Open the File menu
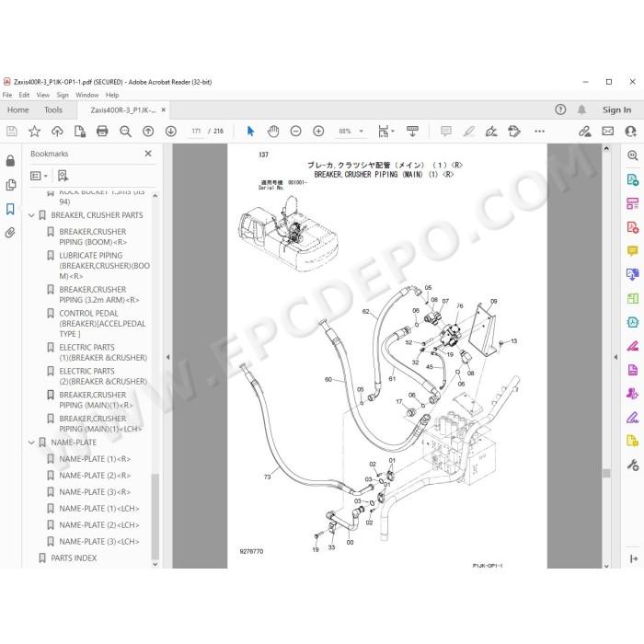Image resolution: width=644 pixels, height=644 pixels. [7, 95]
